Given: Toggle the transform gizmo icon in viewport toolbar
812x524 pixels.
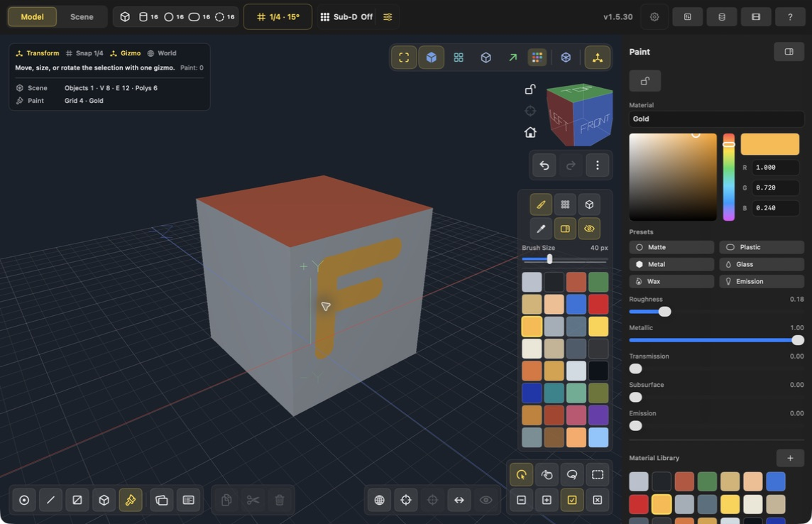Looking at the screenshot, I should point(597,58).
